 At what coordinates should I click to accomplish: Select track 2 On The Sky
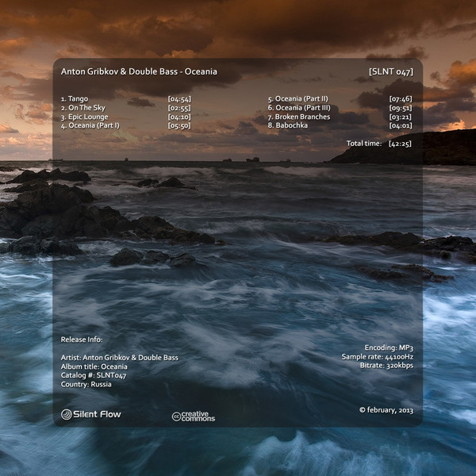click(87, 107)
